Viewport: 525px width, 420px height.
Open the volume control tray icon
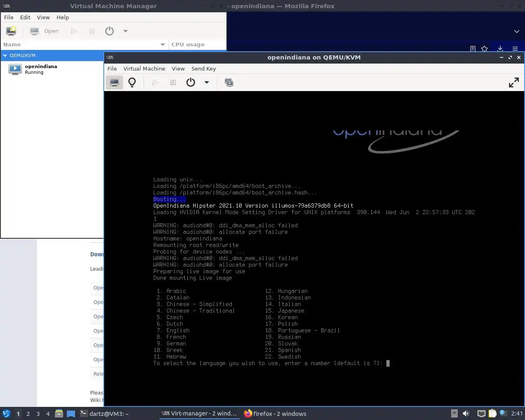466,413
